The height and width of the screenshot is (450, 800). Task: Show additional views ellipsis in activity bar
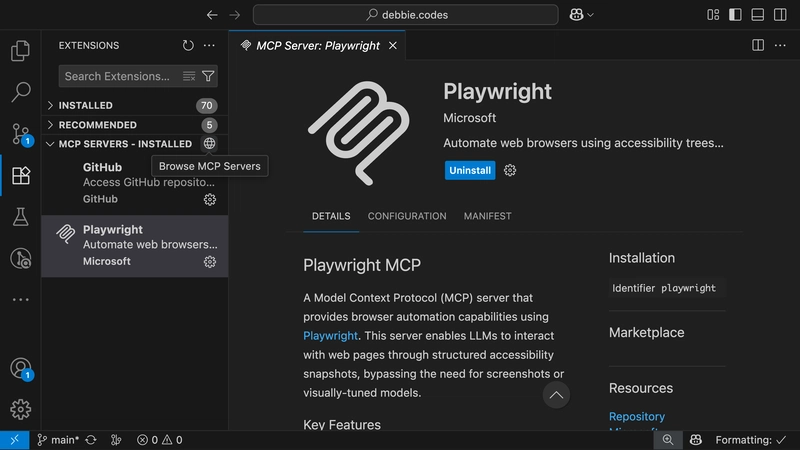tap(20, 299)
